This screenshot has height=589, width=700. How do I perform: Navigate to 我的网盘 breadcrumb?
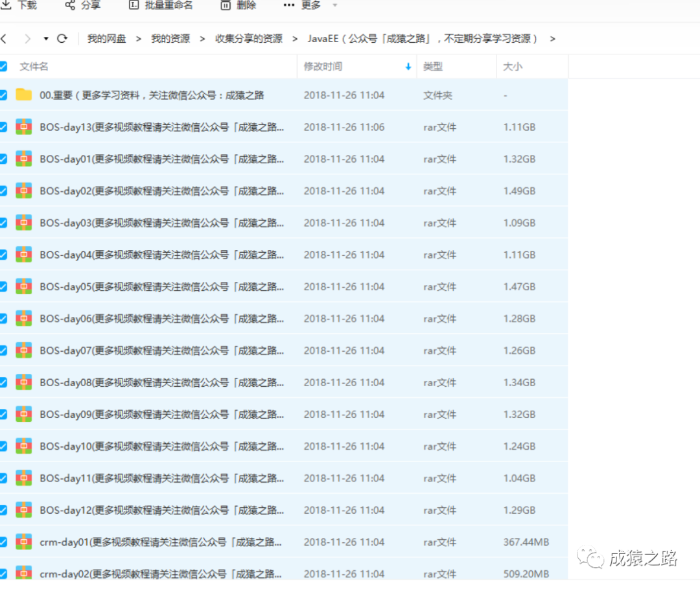pos(107,39)
